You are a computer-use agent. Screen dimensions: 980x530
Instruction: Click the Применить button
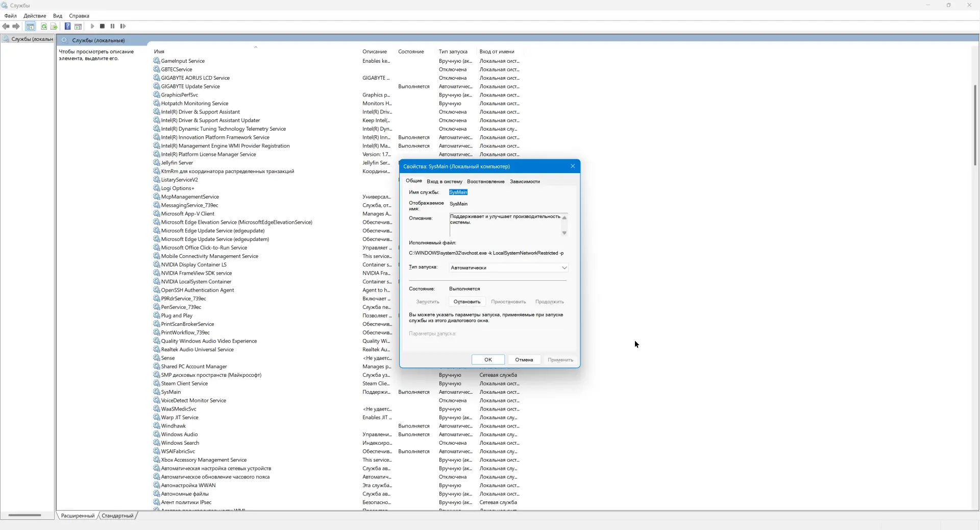point(560,359)
